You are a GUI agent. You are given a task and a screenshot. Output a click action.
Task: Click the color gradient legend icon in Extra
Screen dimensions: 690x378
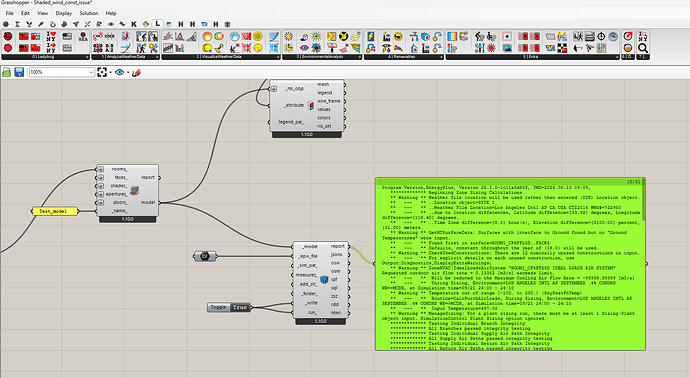[x=452, y=36]
